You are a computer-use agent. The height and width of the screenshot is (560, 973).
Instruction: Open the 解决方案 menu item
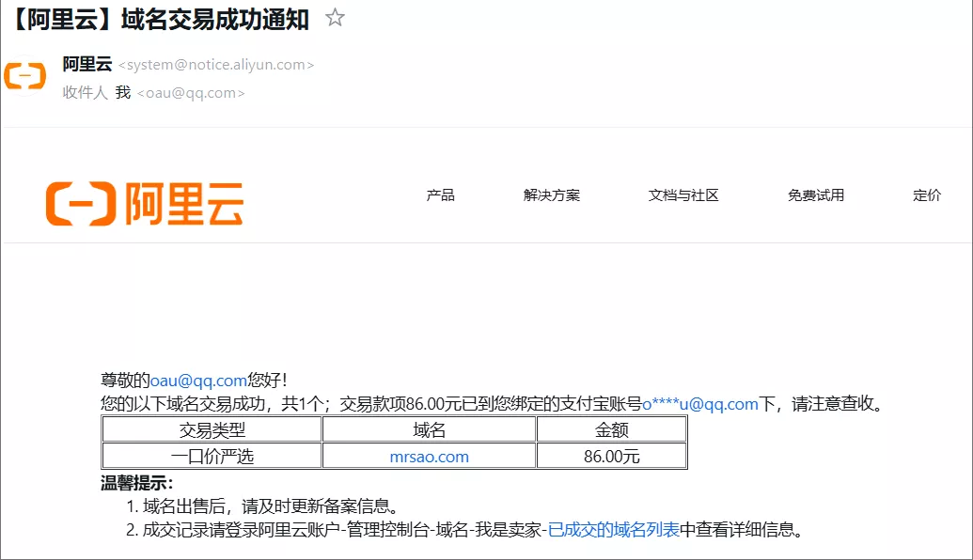tap(552, 195)
